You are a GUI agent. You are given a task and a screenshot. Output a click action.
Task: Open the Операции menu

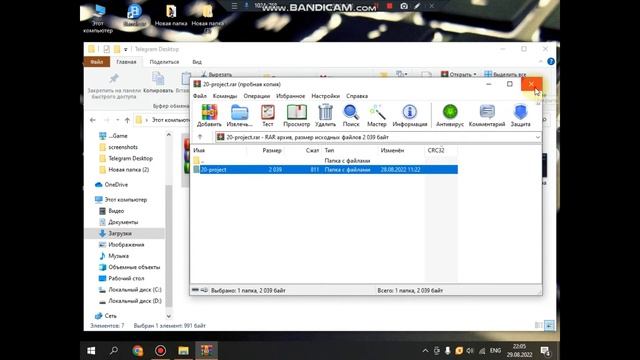point(257,96)
